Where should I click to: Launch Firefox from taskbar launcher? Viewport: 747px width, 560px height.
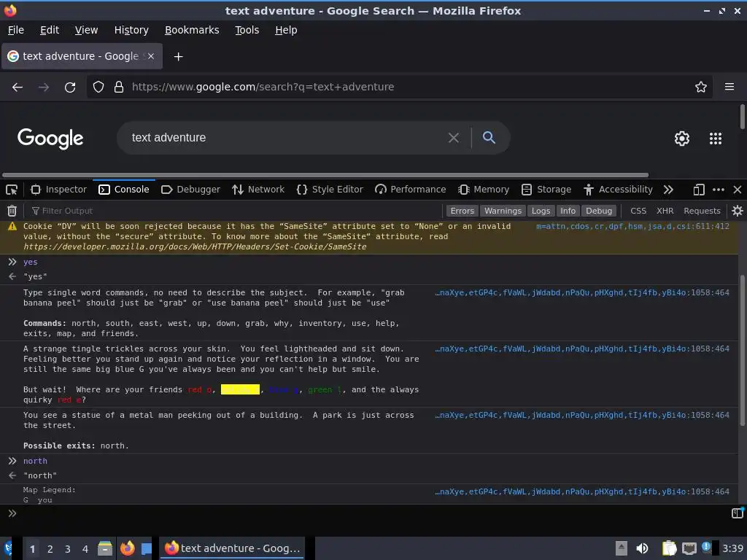(x=127, y=548)
